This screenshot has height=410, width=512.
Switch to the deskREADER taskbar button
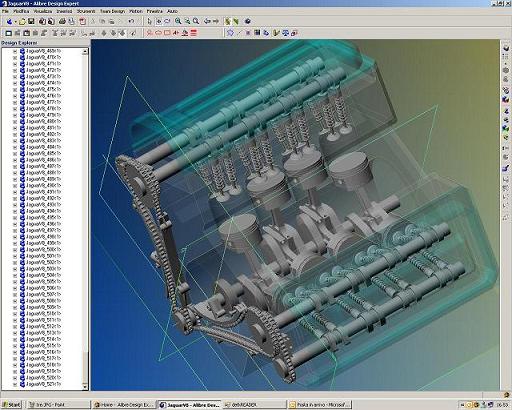255,405
